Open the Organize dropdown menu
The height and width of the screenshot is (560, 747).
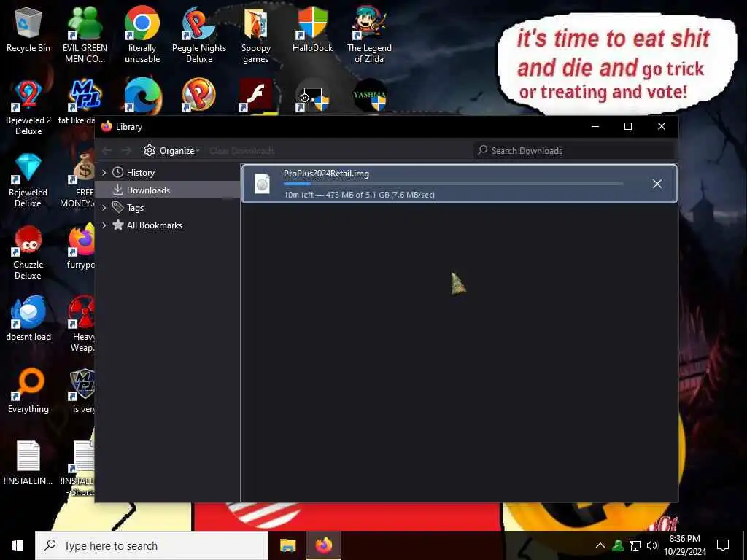pyautogui.click(x=172, y=150)
